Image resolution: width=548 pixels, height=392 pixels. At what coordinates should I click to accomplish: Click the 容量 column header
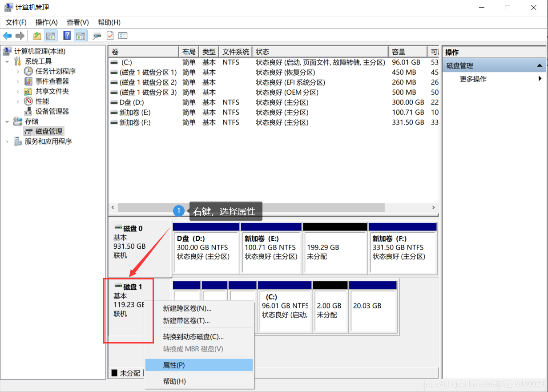click(x=407, y=52)
